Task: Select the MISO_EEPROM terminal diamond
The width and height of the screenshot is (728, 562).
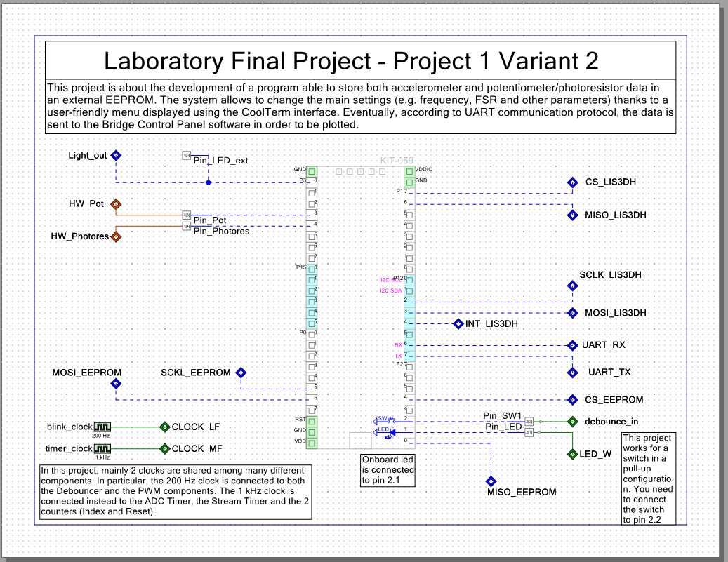Action: pos(490,481)
